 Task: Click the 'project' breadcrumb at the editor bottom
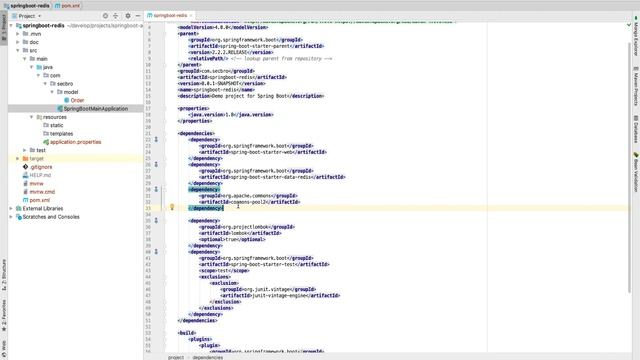176,357
